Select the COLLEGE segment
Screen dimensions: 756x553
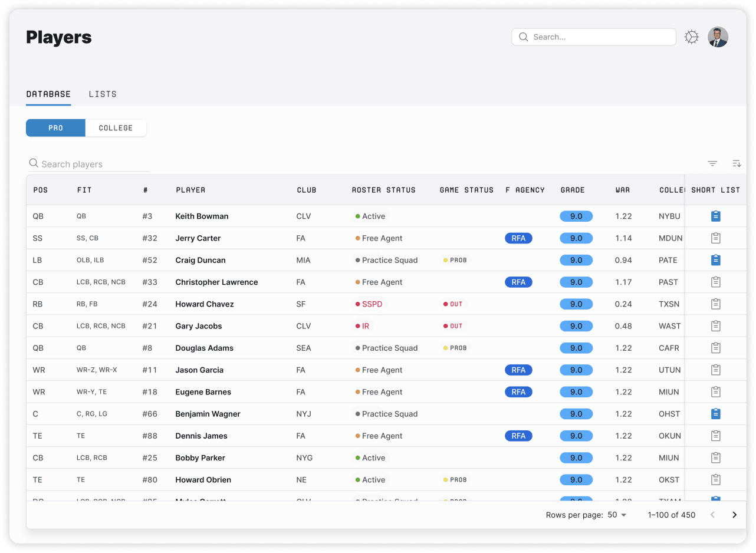click(x=116, y=128)
